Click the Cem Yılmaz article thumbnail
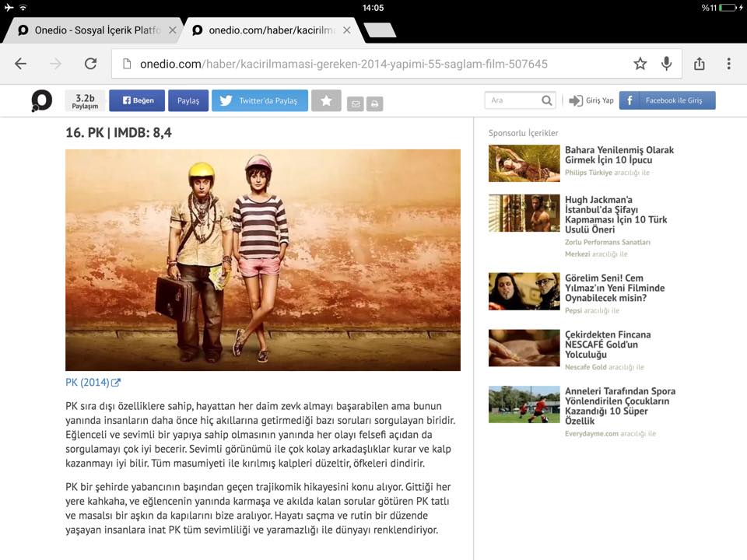Viewport: 747px width, 560px height. (x=524, y=292)
